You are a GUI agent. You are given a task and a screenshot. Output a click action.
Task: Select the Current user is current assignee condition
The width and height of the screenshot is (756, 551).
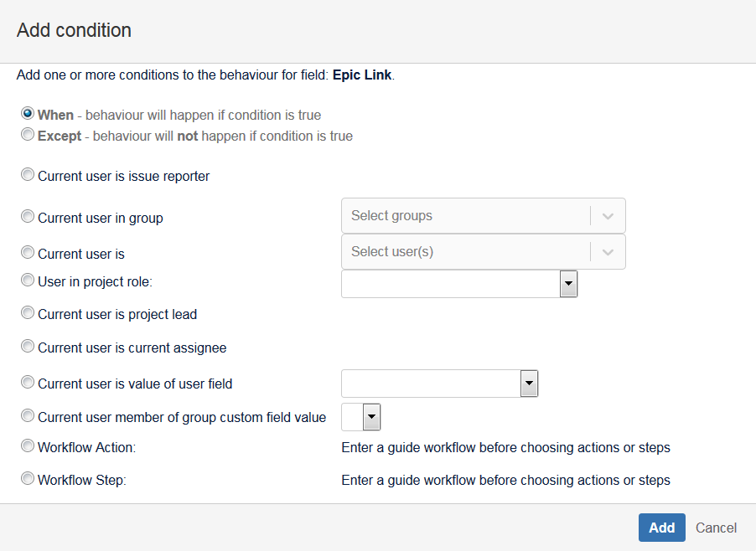tap(28, 346)
